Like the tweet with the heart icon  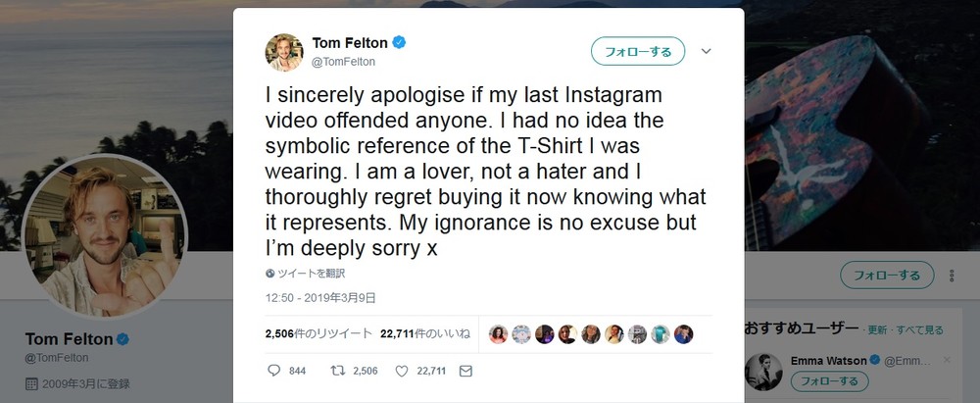401,371
